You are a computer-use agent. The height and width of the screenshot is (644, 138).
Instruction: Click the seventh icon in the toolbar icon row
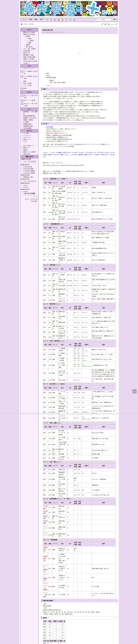pyautogui.click(x=71, y=20)
